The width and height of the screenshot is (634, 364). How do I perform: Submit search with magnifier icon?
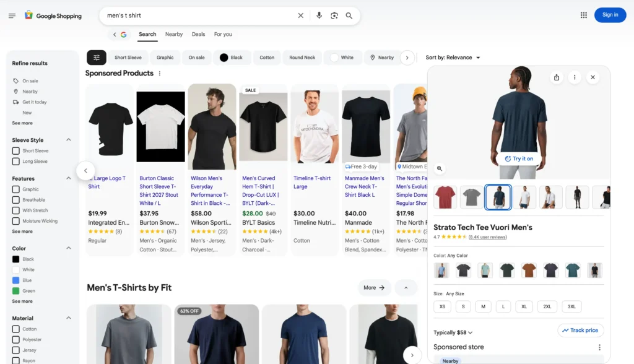tap(349, 15)
